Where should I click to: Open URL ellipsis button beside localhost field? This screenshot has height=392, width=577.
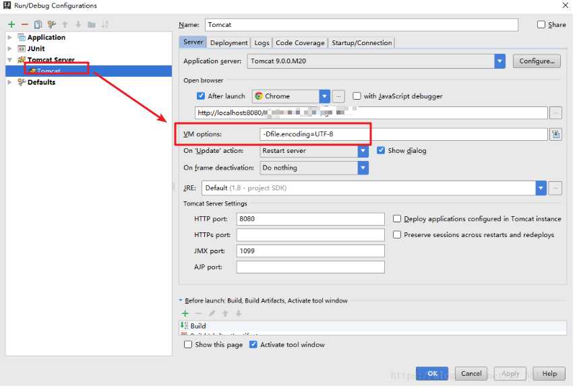click(555, 113)
